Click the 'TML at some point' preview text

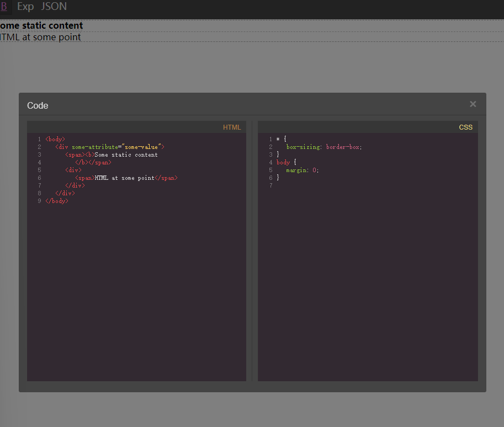(40, 37)
